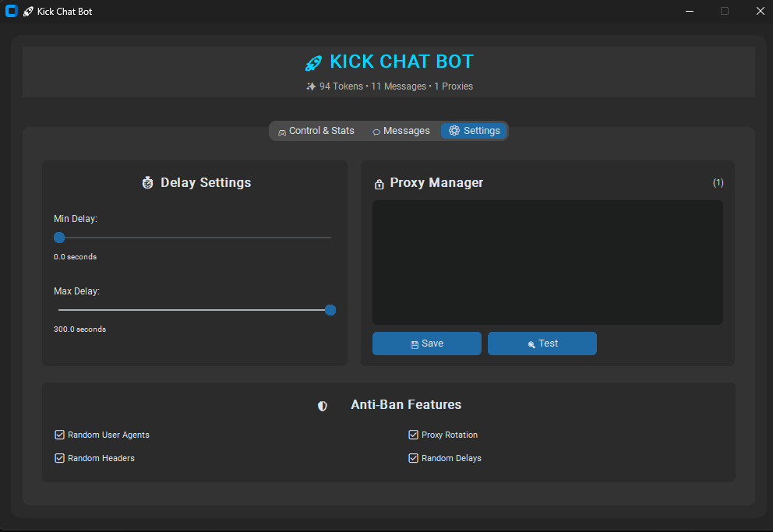This screenshot has width=773, height=532.
Task: Click the padlock icon beside Proxy Manager
Action: point(379,184)
